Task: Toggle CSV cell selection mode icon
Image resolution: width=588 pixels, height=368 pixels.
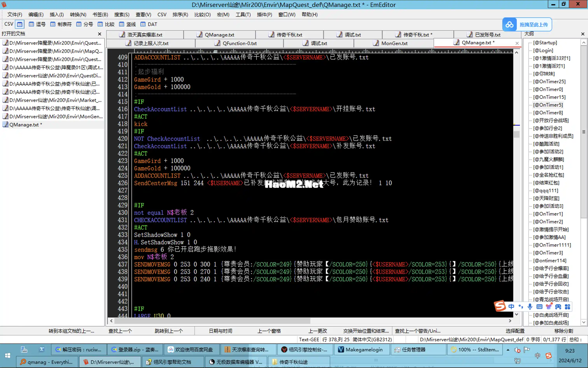Action: 20,24
